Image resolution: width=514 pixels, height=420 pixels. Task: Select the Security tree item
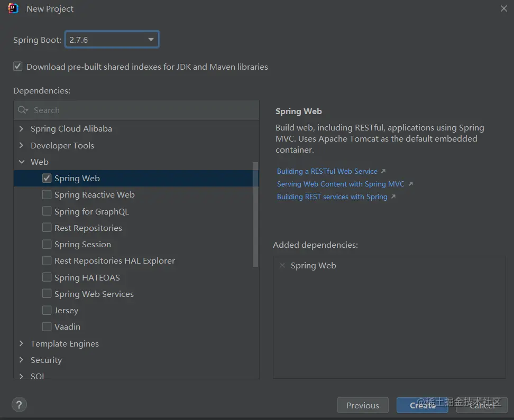tap(46, 360)
